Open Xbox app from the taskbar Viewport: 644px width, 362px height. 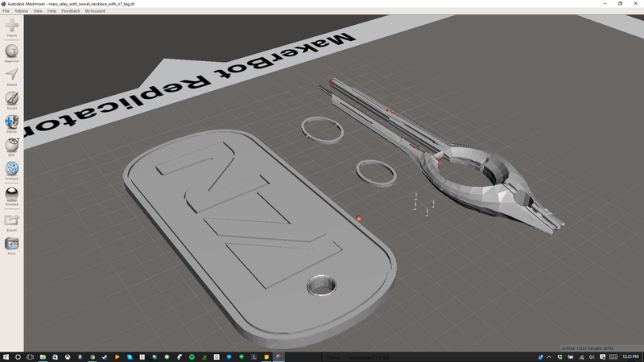point(68,356)
